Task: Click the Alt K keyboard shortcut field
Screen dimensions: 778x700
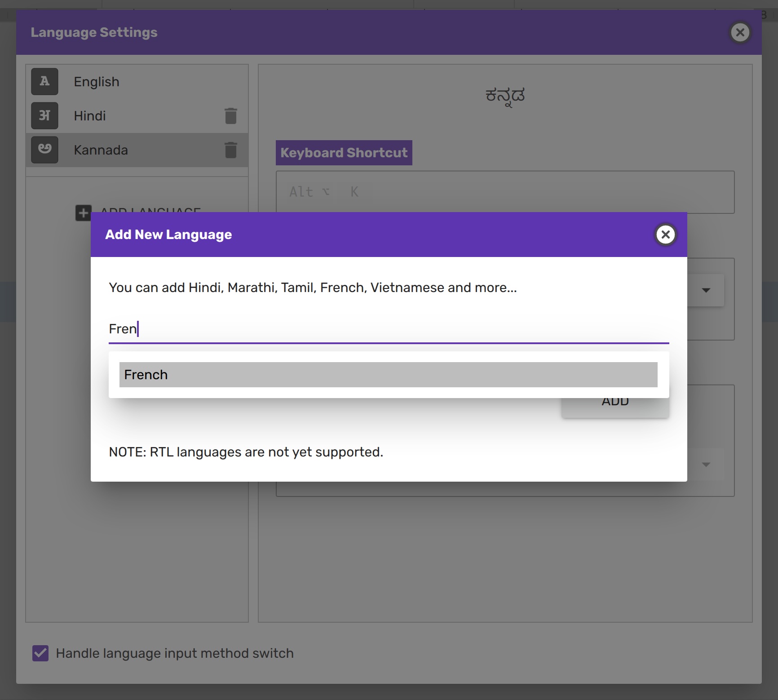Action: coord(504,192)
